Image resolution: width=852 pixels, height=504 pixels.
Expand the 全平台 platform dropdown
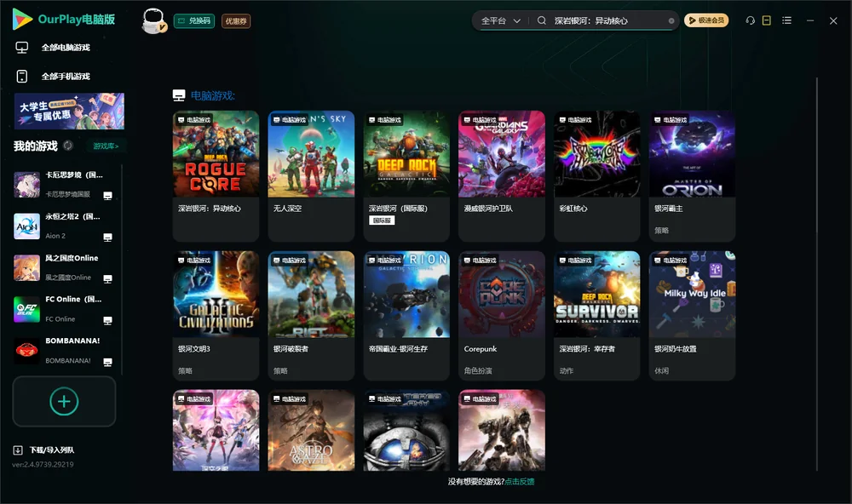click(500, 20)
